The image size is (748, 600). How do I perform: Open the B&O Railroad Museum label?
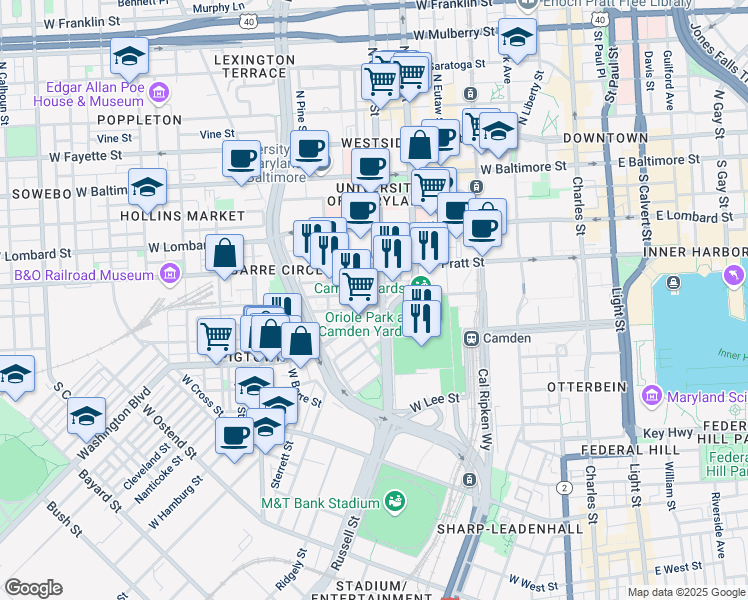[x=84, y=275]
